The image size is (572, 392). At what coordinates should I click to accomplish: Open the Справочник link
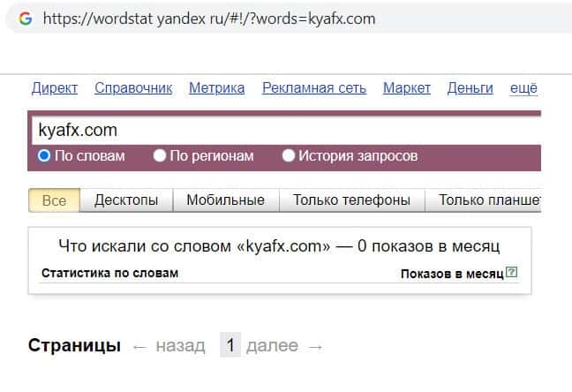(x=133, y=88)
